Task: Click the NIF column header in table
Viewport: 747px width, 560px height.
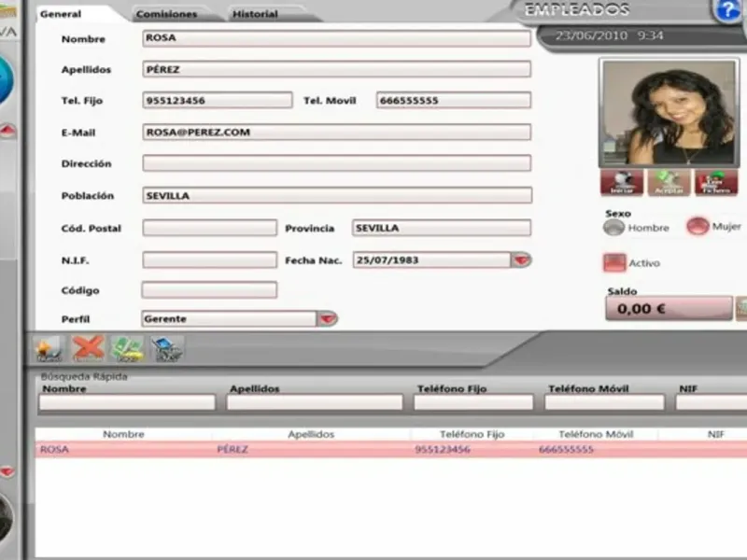Action: [716, 434]
